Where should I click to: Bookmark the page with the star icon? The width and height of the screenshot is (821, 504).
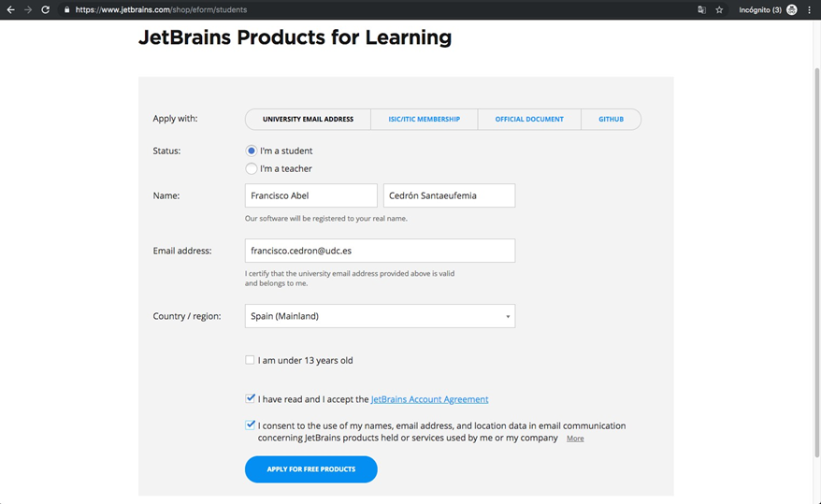point(719,9)
